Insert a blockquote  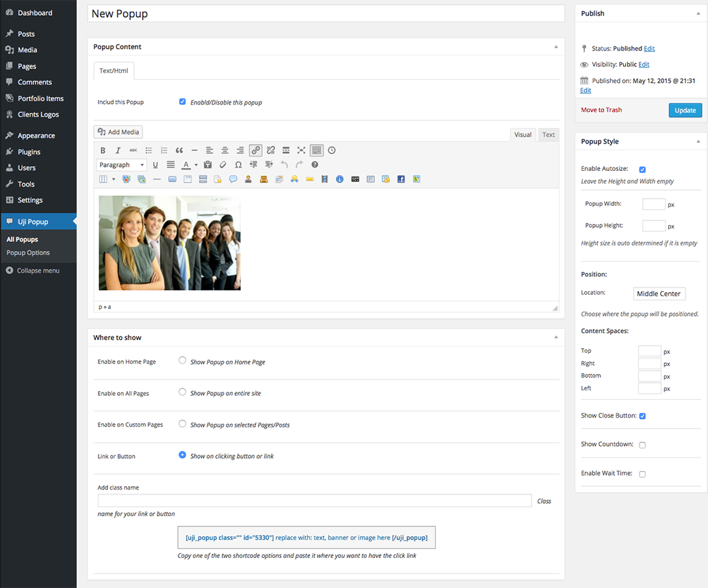coord(179,150)
